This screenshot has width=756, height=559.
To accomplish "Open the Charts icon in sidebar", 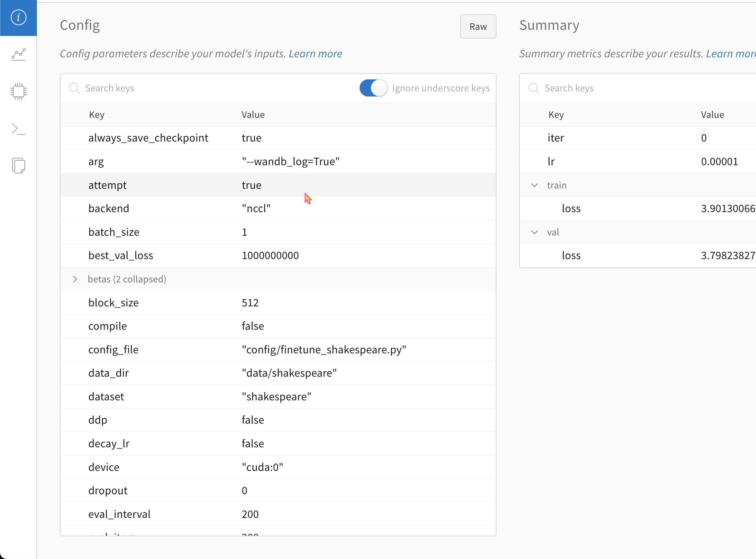I will [x=18, y=54].
